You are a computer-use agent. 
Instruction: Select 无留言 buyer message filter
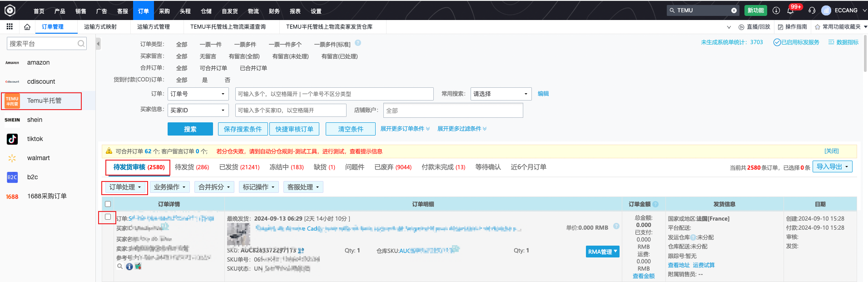[x=208, y=56]
